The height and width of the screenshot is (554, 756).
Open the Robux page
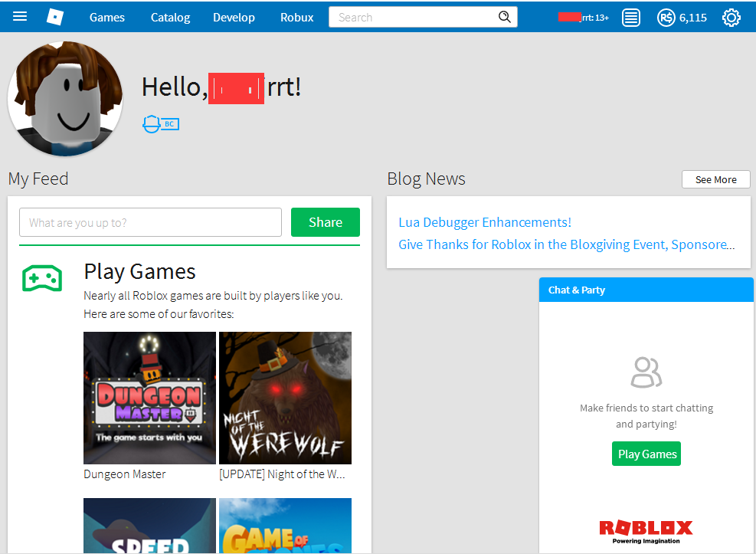click(297, 18)
